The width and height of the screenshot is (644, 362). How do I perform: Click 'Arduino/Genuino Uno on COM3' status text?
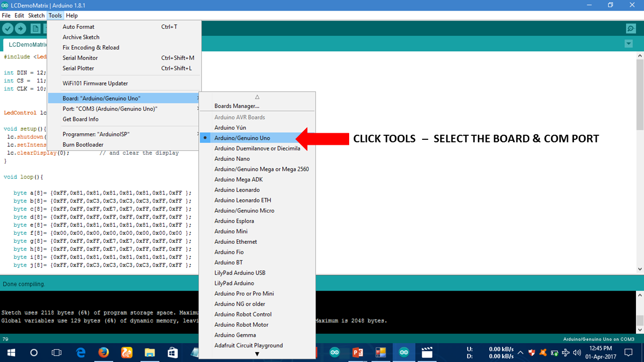599,339
